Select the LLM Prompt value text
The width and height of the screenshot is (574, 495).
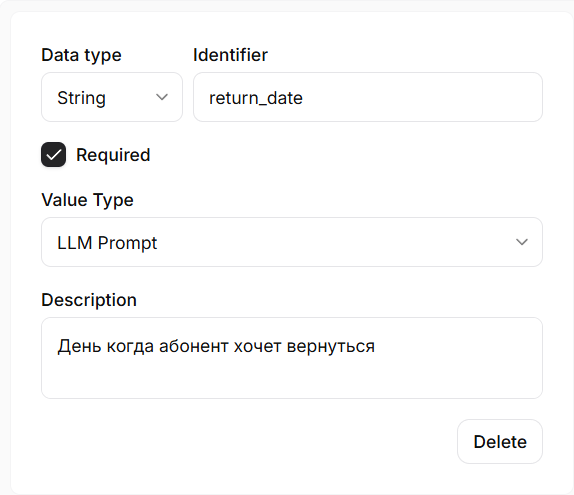click(x=107, y=243)
